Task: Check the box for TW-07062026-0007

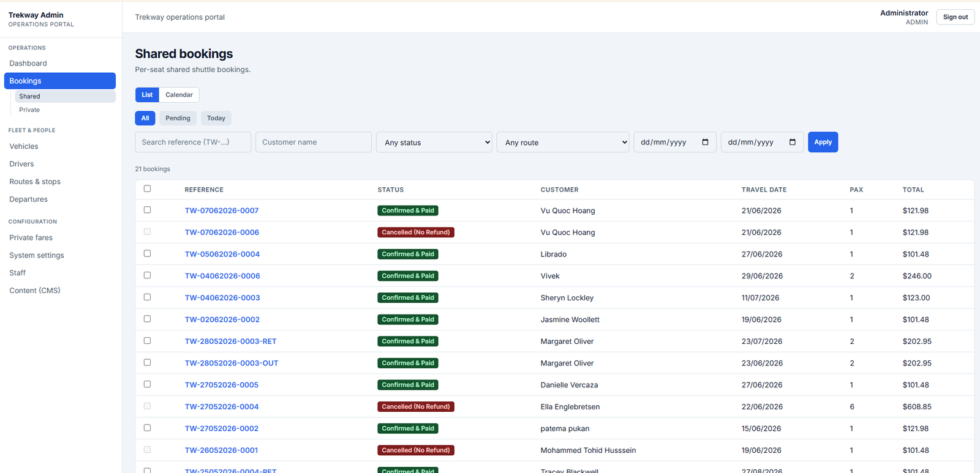Action: click(x=147, y=210)
